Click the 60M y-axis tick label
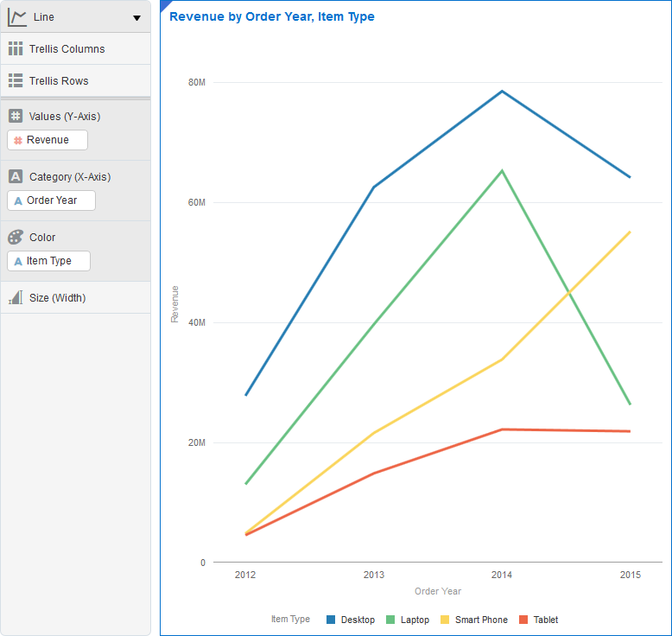The height and width of the screenshot is (636, 672). point(197,202)
